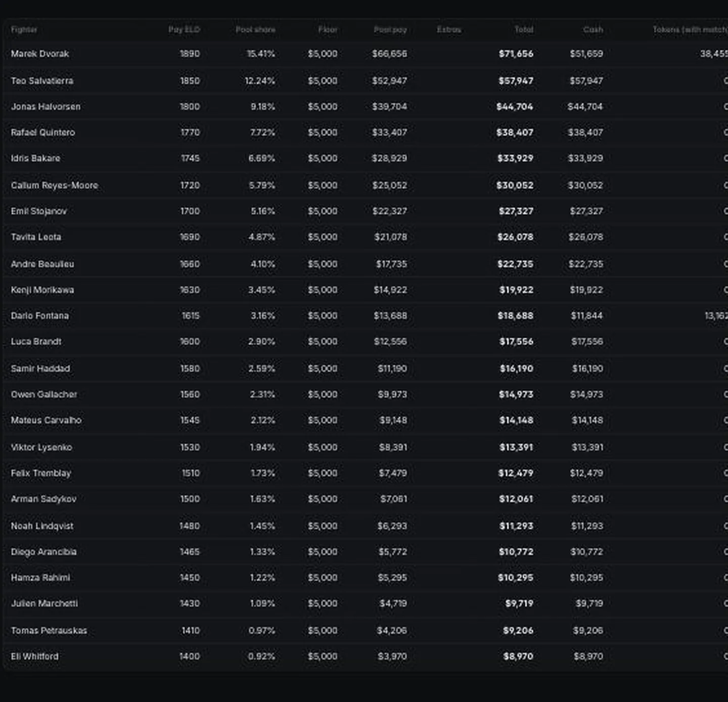Image resolution: width=728 pixels, height=702 pixels.
Task: Select the "Pool pay" column header
Action: pyautogui.click(x=390, y=30)
